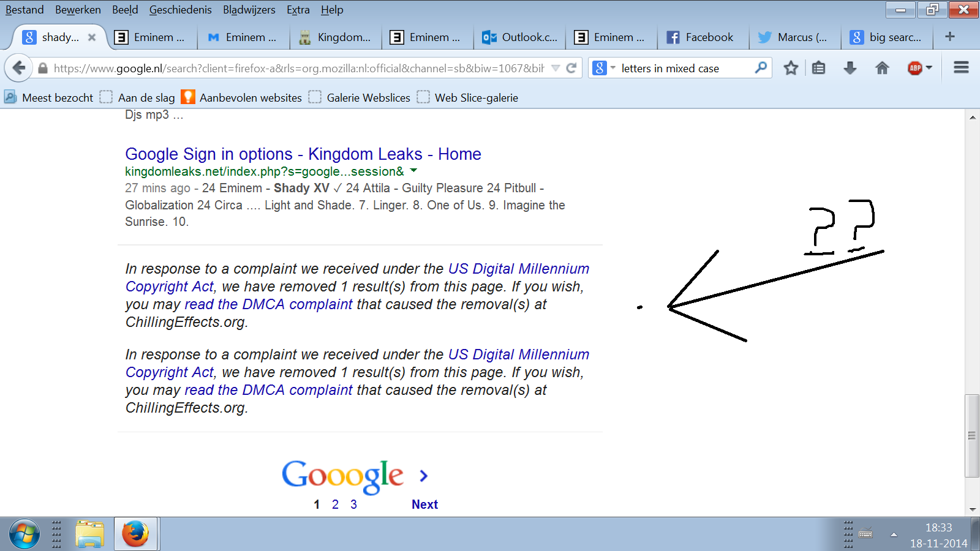Go to results page 3
This screenshot has height=551, width=980.
[x=353, y=504]
